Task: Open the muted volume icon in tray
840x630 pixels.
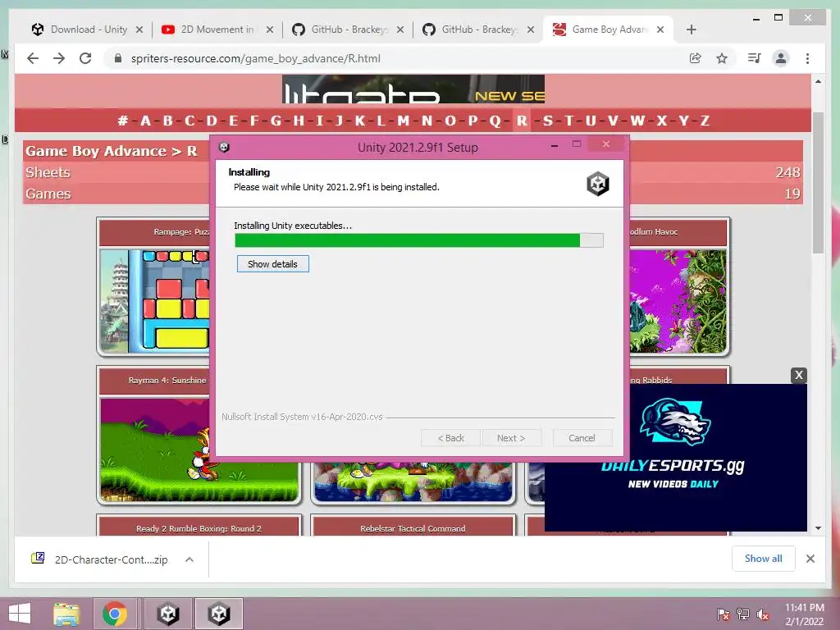Action: (x=763, y=614)
